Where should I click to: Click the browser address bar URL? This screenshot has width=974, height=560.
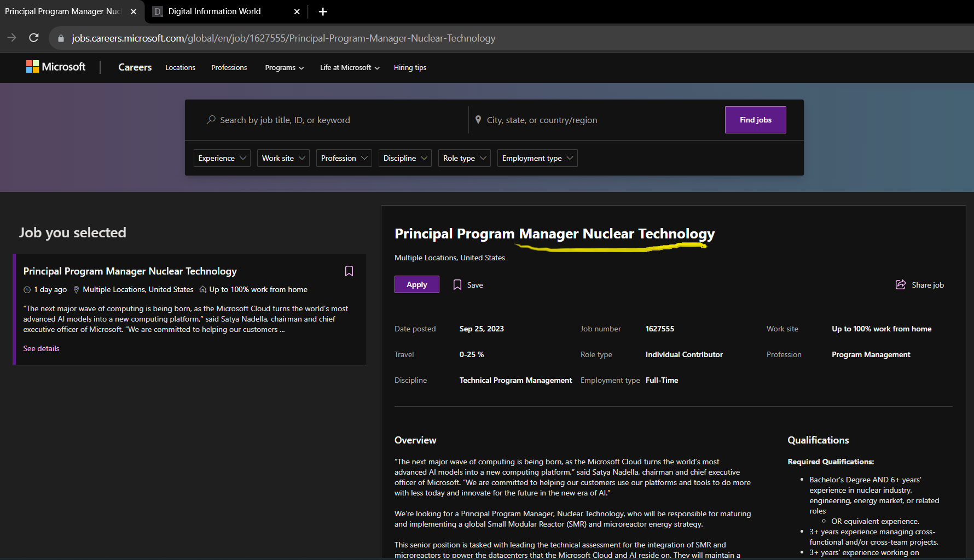(283, 38)
